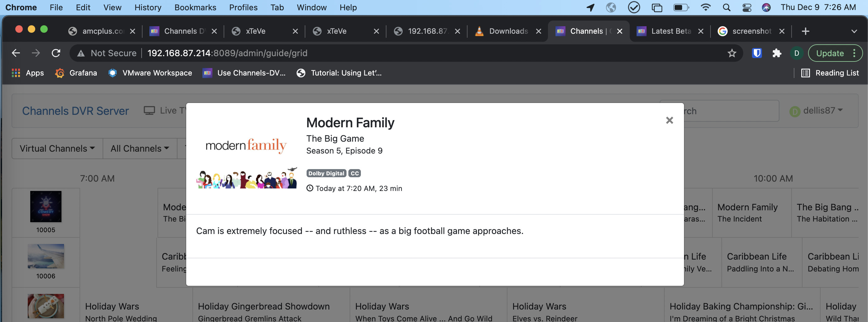Image resolution: width=868 pixels, height=322 pixels.
Task: Expand the Virtual Channels dropdown
Action: [57, 148]
